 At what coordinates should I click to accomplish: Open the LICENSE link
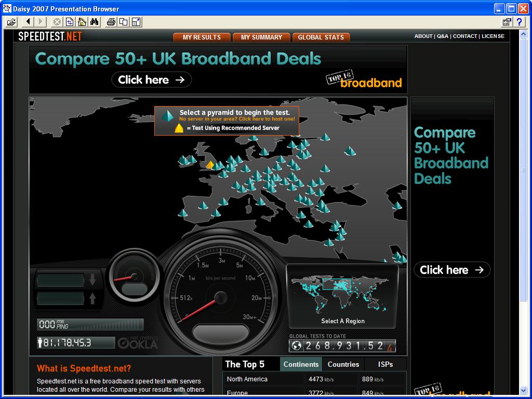tap(493, 36)
